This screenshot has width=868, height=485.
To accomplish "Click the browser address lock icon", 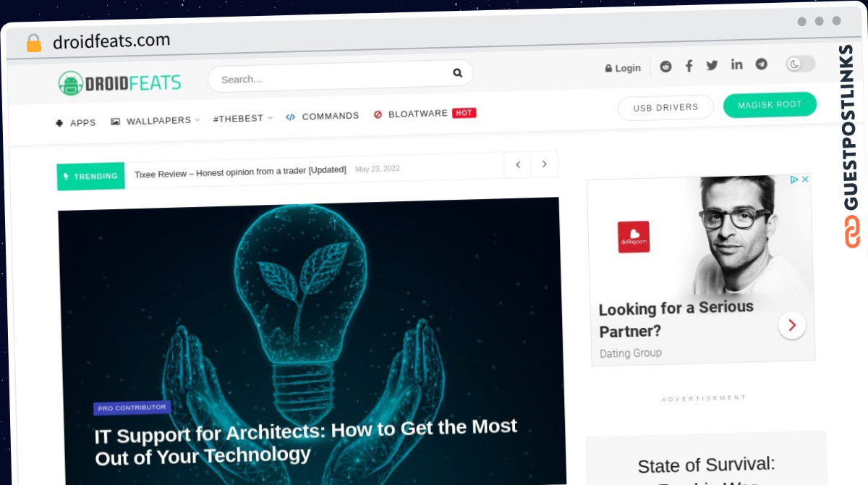I will point(33,43).
